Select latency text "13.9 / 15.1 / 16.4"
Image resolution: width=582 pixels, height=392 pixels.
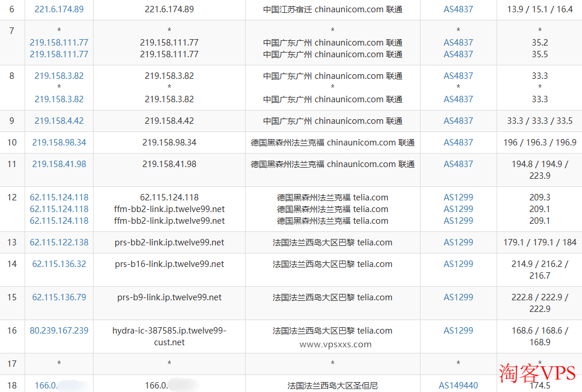pyautogui.click(x=540, y=9)
